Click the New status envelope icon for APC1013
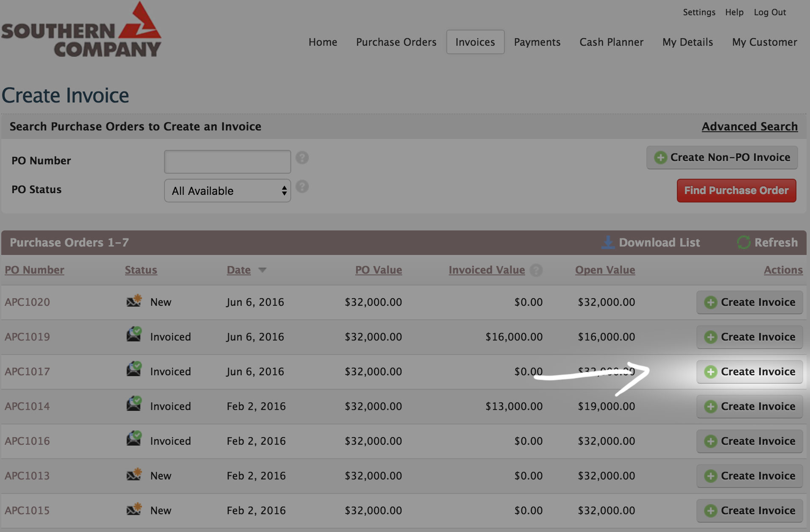 pyautogui.click(x=134, y=475)
